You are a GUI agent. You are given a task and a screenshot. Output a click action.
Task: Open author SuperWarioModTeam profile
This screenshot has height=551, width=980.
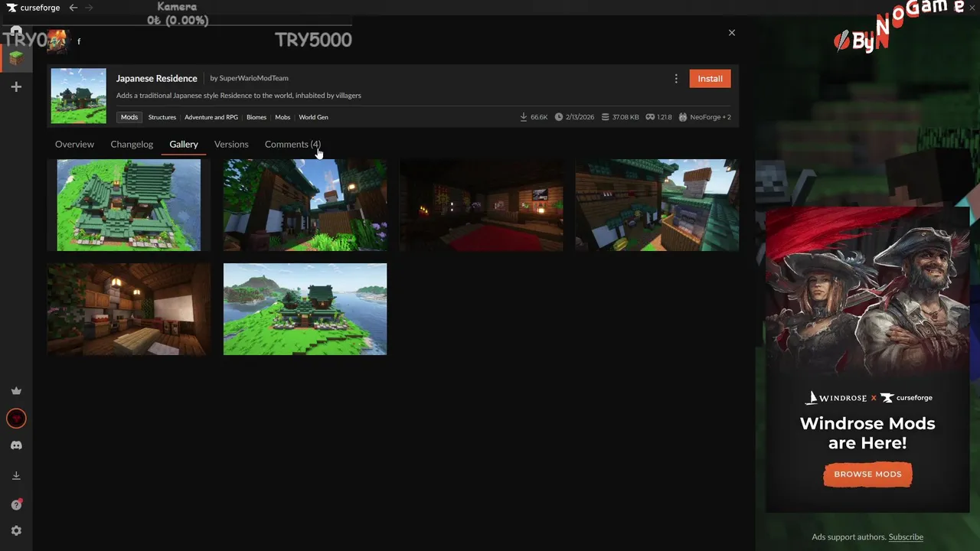[253, 78]
